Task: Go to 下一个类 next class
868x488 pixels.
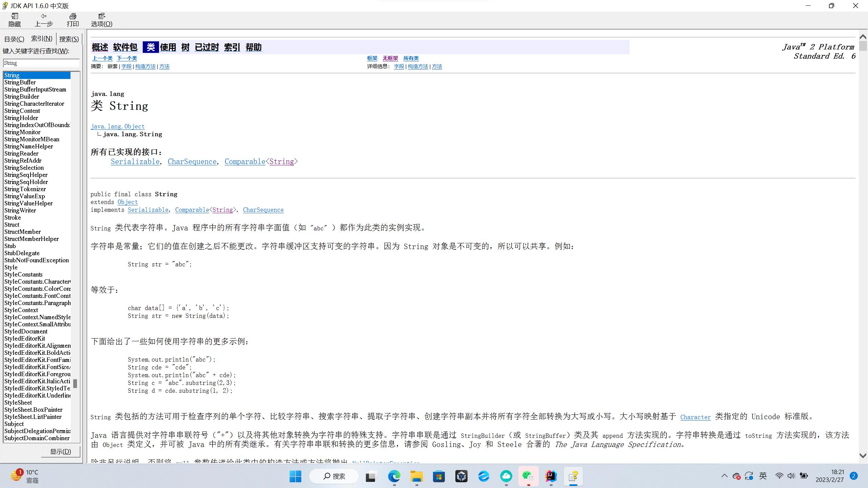Action: tap(127, 58)
